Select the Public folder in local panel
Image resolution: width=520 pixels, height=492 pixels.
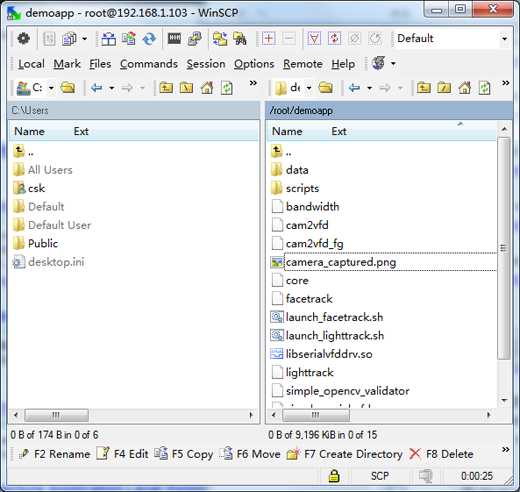click(35, 243)
